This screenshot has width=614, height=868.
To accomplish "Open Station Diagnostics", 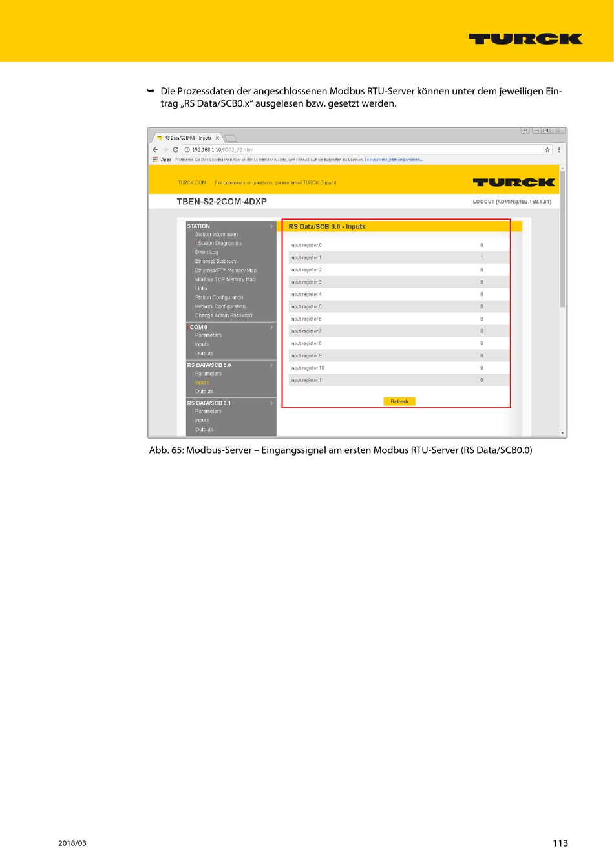I will click(x=220, y=244).
